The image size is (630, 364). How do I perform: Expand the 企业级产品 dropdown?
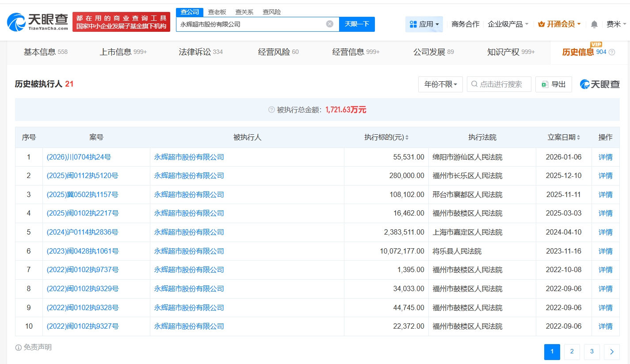(x=508, y=24)
